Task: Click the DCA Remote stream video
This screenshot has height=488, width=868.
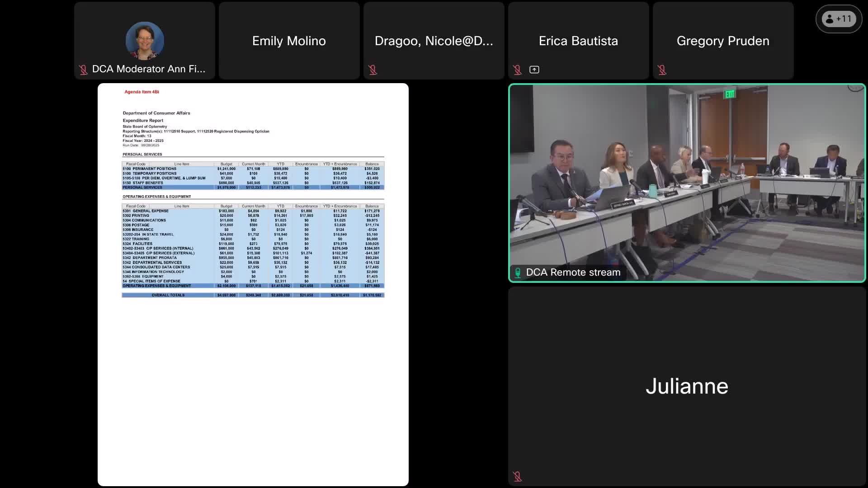Action: pos(687,181)
